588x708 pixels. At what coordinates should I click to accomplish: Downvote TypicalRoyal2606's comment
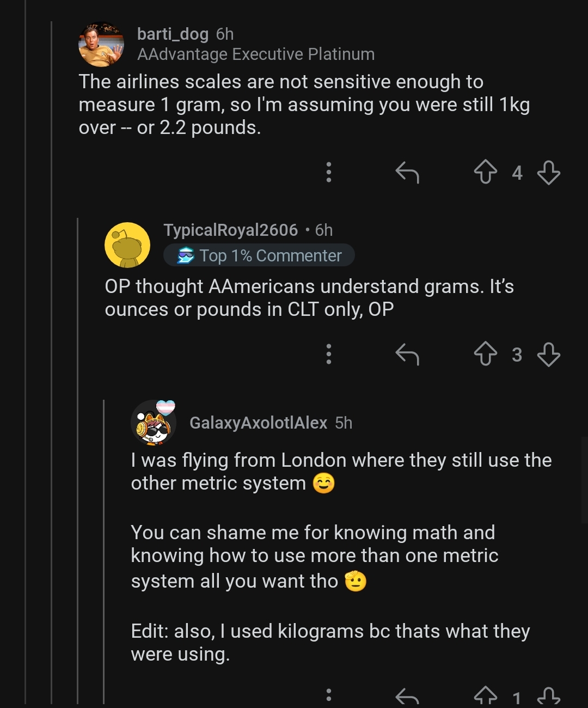[x=548, y=355]
